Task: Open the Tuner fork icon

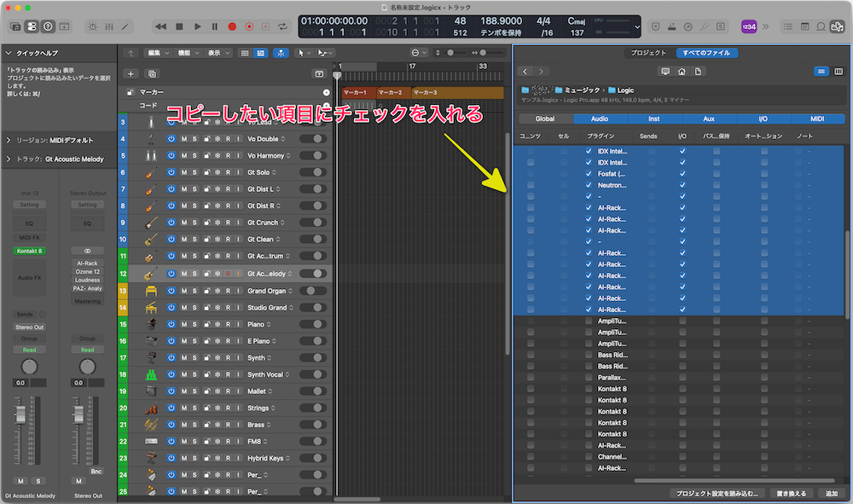Action: pyautogui.click(x=705, y=26)
